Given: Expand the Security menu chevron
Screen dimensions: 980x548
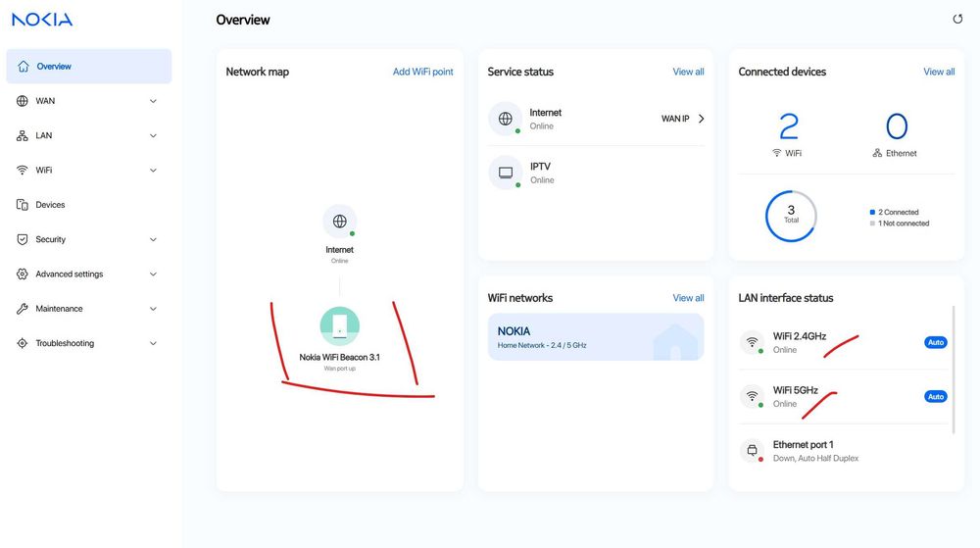Looking at the screenshot, I should [153, 239].
